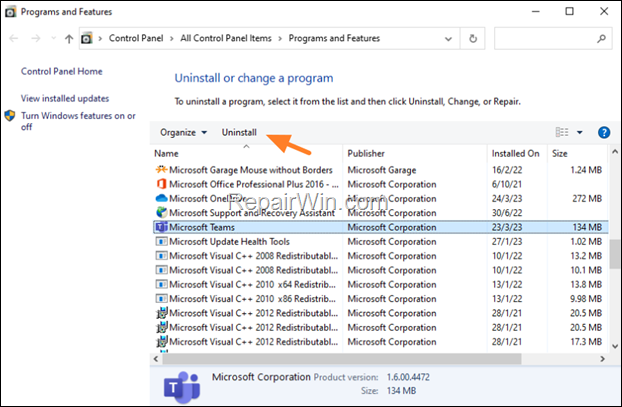622x407 pixels.
Task: Select the Microsoft Teams entry name
Action: pyautogui.click(x=202, y=227)
